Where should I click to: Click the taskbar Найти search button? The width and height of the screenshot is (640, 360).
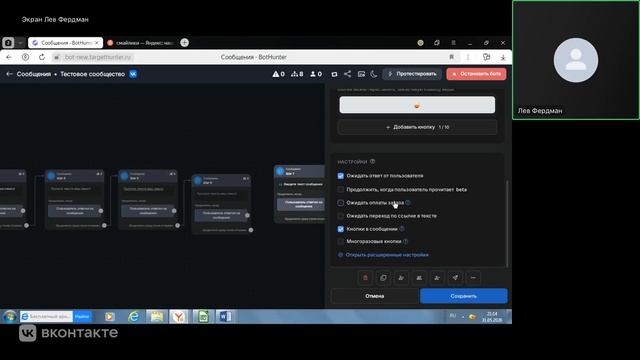pyautogui.click(x=82, y=316)
